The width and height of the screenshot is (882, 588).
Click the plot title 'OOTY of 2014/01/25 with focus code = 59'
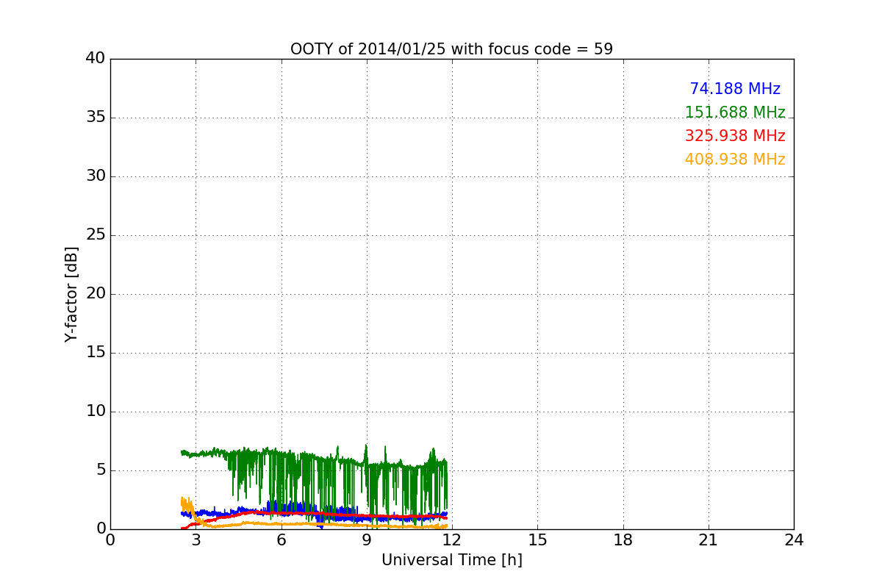451,49
